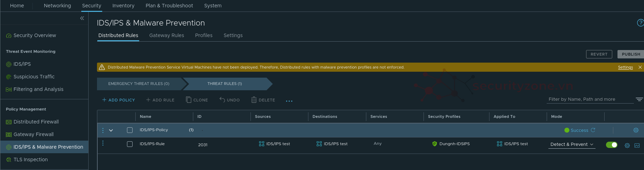Focus the Filter by Name search field
The width and height of the screenshot is (644, 170).
590,99
